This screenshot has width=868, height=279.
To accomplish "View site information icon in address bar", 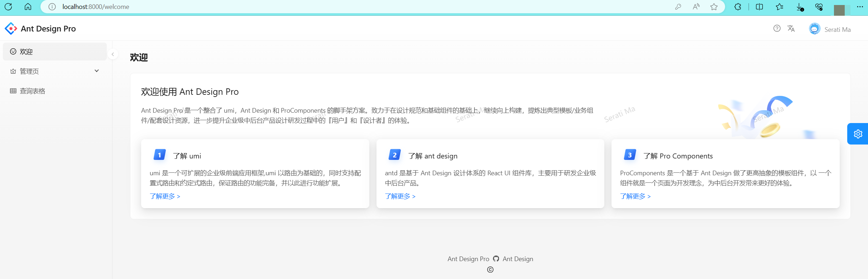I will coord(52,7).
